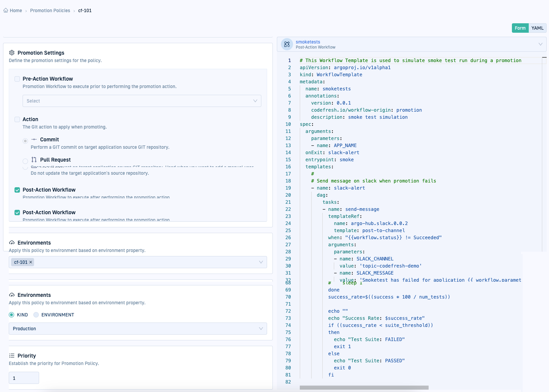Switch to the Form tab
Image resolution: width=549 pixels, height=392 pixels.
[x=520, y=28]
